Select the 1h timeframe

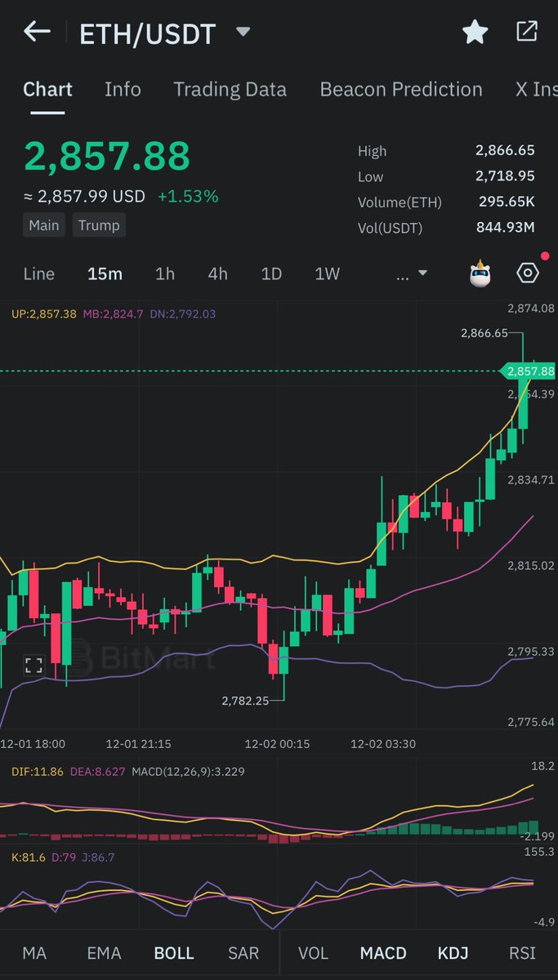[x=165, y=274]
